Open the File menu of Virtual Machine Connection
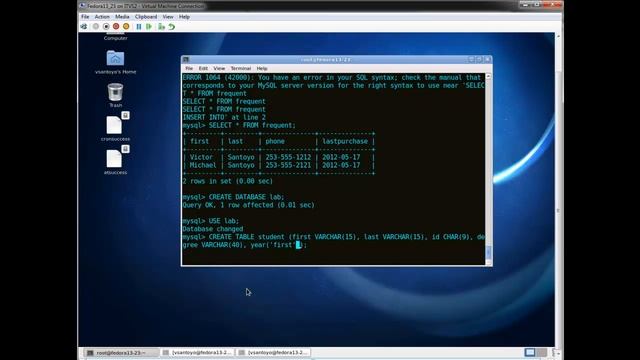The image size is (640, 360). pos(85,17)
